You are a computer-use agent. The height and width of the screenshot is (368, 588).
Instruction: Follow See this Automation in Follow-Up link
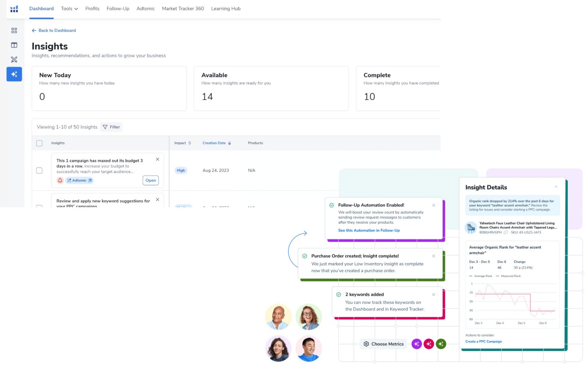[369, 230]
